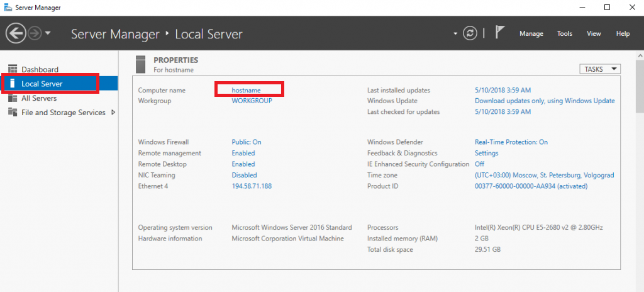The image size is (644, 292).
Task: Click the PROPERTIES section heading
Action: (x=176, y=60)
